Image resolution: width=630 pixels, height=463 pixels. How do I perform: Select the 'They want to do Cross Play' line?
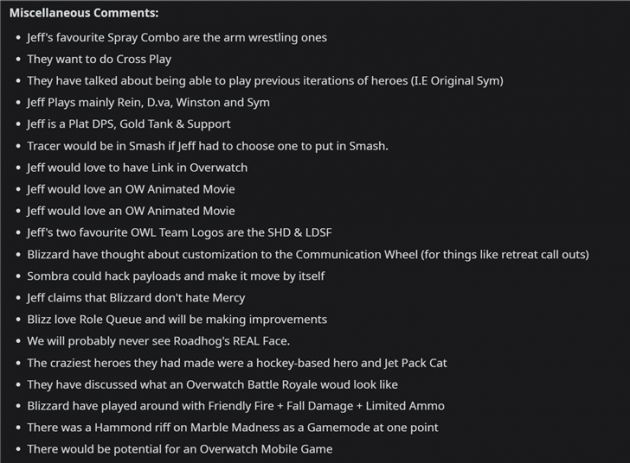point(99,59)
